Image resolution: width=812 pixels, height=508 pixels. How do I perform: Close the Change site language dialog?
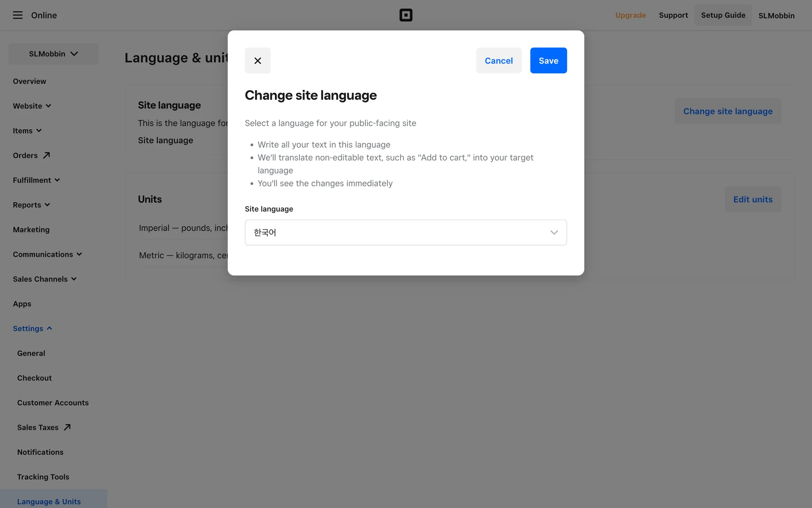tap(258, 61)
